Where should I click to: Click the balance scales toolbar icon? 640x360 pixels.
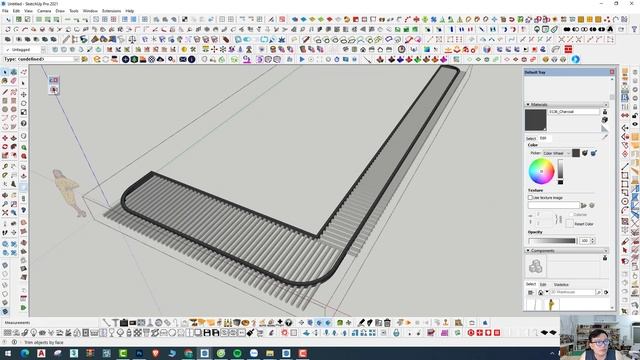(x=132, y=40)
